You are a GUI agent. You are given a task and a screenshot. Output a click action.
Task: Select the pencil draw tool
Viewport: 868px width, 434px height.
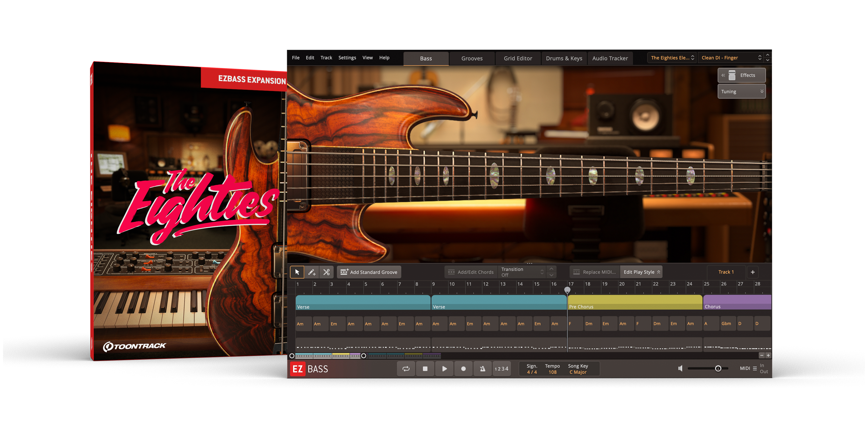pos(312,272)
